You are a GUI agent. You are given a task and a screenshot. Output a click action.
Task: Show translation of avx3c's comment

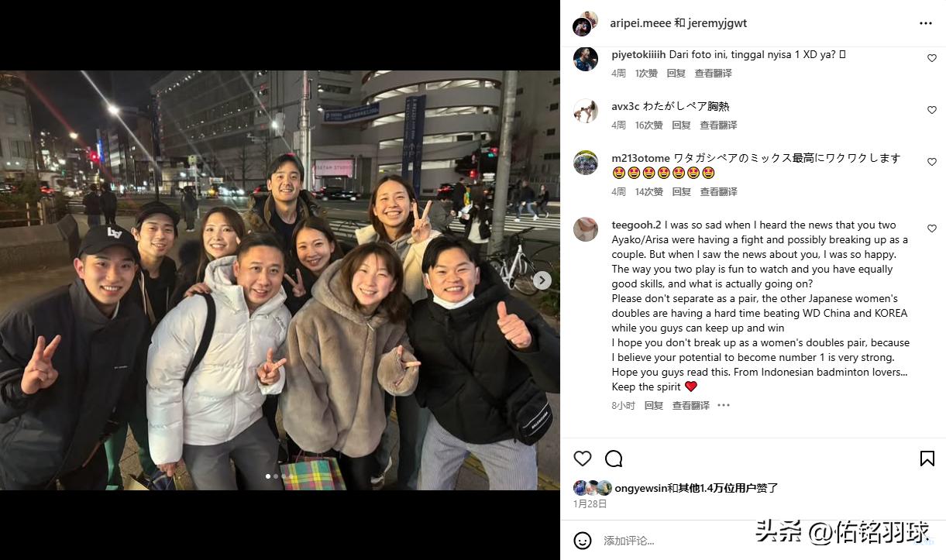click(718, 125)
